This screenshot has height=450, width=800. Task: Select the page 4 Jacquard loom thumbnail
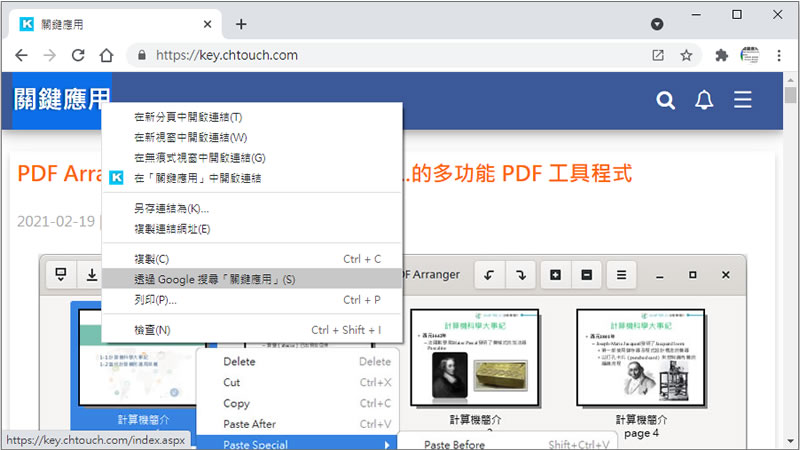pos(641,358)
